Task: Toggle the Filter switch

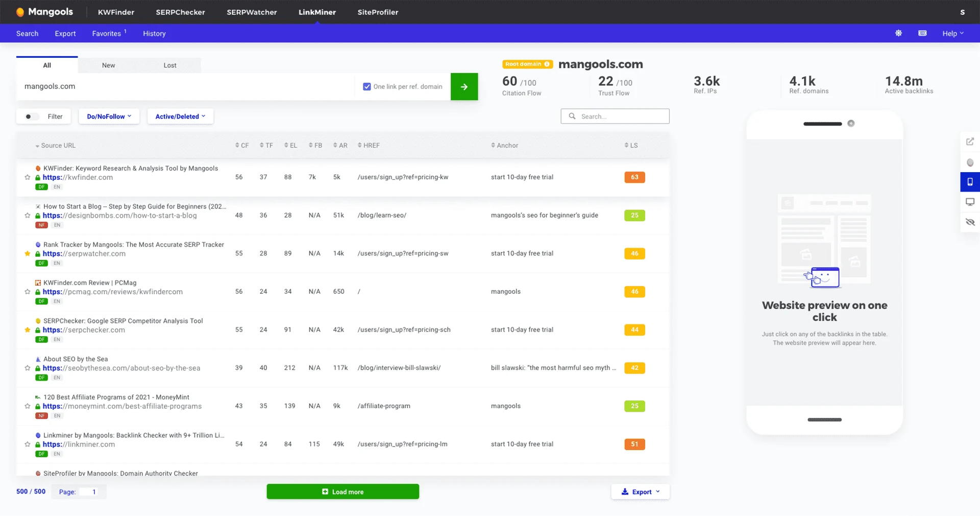Action: (29, 116)
